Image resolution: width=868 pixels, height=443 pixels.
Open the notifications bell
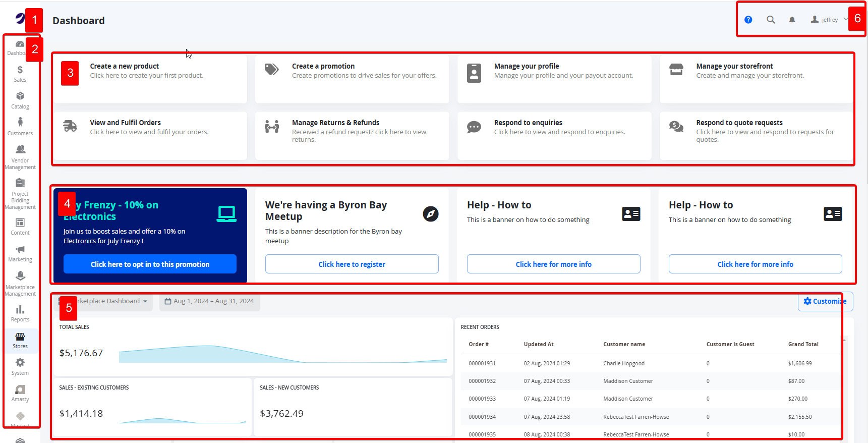792,20
